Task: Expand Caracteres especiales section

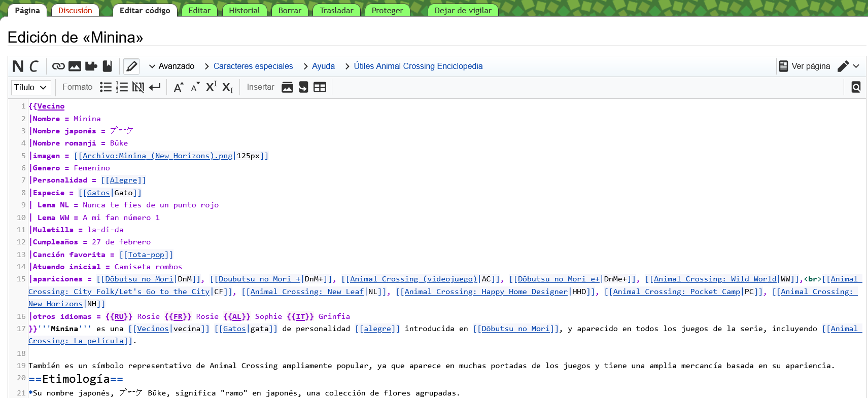Action: (249, 66)
